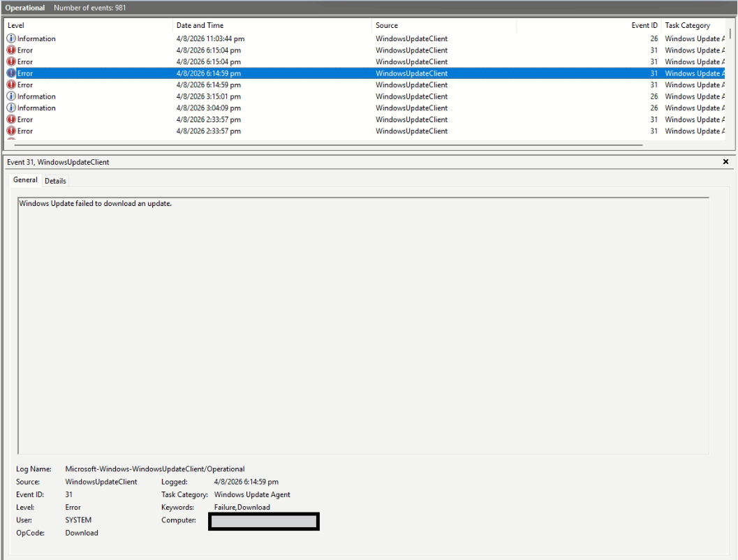Click the Event 31, WindowsUpdateClient pane title
This screenshot has height=560, width=738.
point(58,162)
